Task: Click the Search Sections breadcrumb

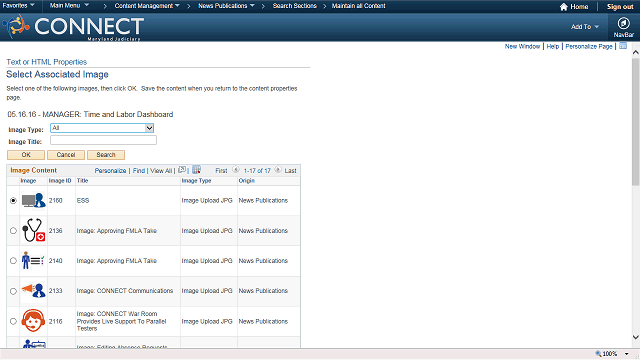Action: pyautogui.click(x=294, y=6)
